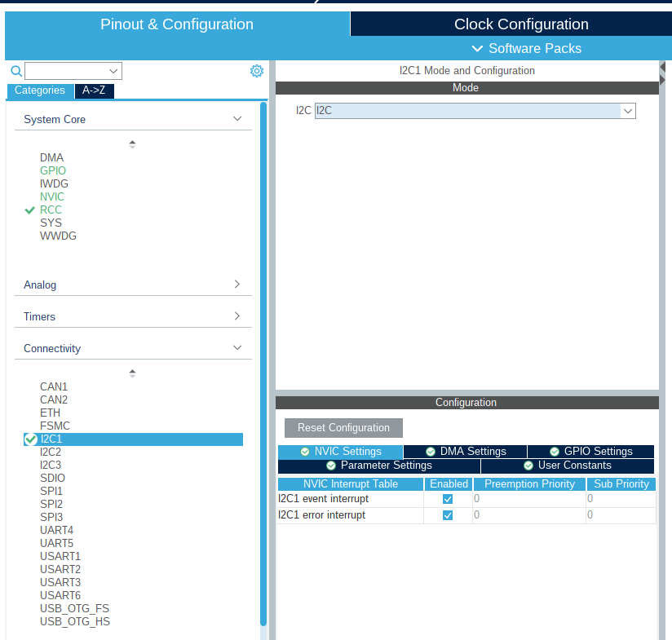This screenshot has height=640, width=672.
Task: Click the Software Packs chevron icon
Action: pyautogui.click(x=478, y=48)
